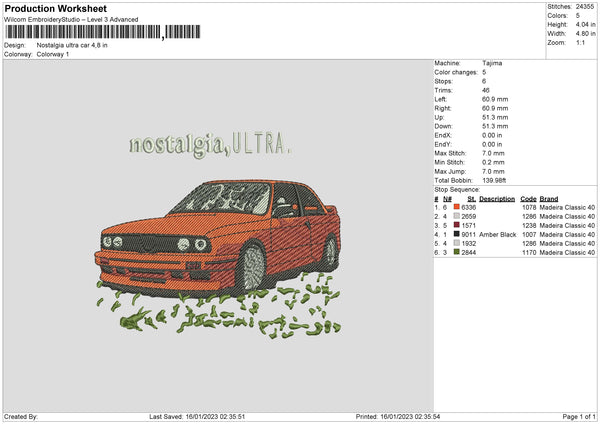Click the green 2844 thread swatch

[x=457, y=252]
